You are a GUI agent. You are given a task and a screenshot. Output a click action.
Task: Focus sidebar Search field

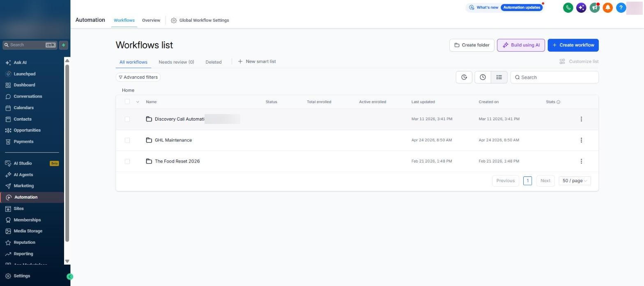tap(30, 45)
